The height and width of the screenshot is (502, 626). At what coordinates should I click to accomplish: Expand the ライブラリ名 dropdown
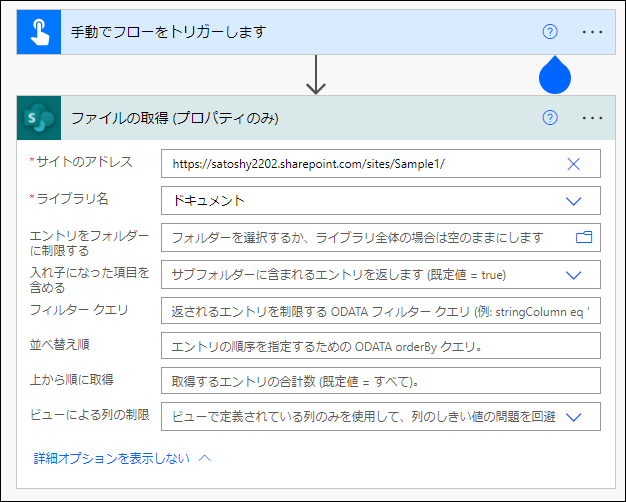pos(573,201)
